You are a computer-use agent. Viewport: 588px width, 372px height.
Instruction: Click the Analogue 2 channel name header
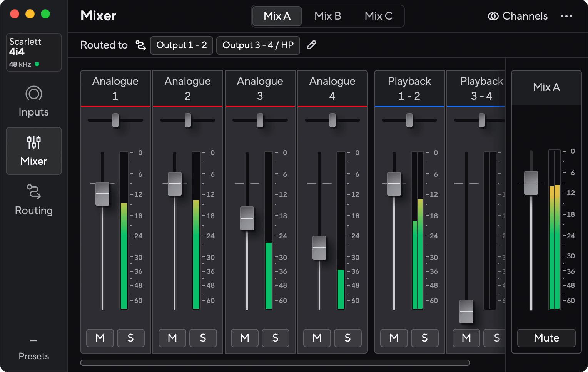188,88
